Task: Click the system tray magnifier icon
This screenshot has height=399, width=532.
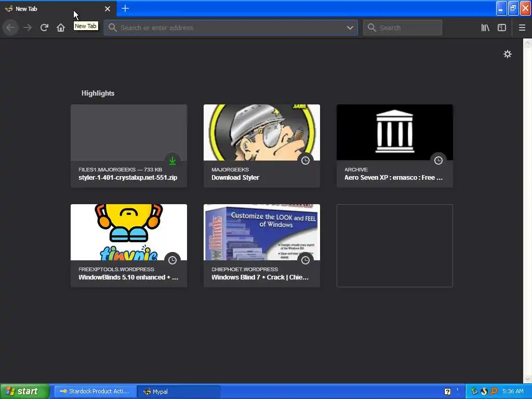Action: (494, 391)
